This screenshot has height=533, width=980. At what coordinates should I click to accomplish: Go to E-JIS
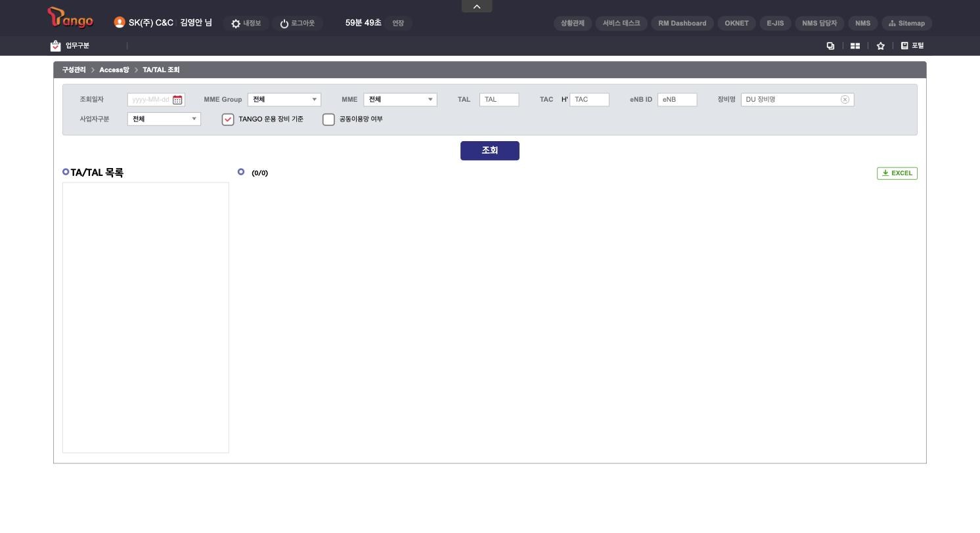pos(775,23)
